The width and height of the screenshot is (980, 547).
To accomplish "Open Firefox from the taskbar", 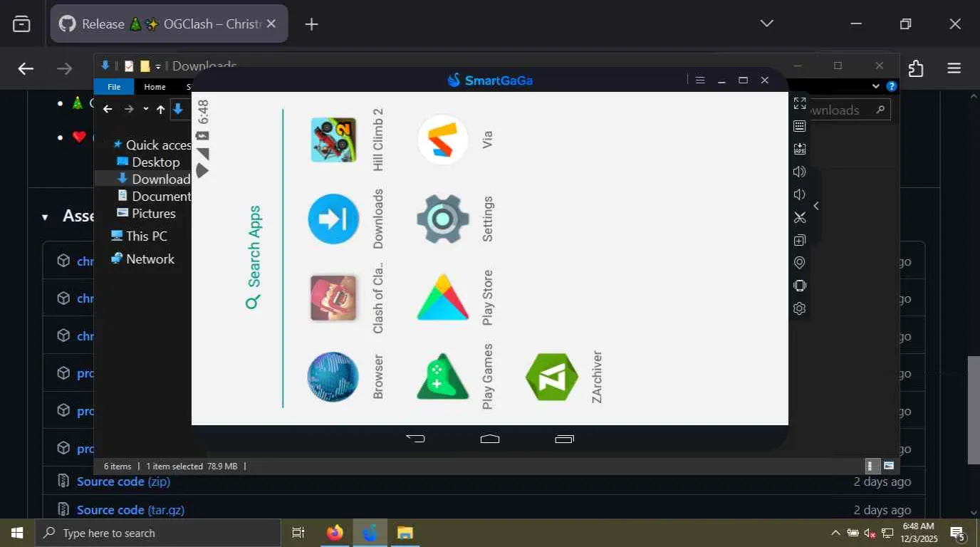I will coord(334,533).
